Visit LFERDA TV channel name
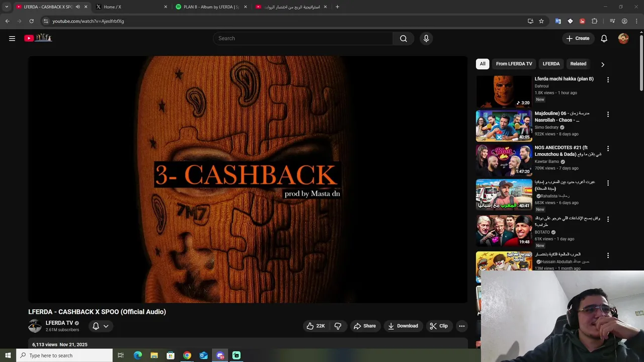This screenshot has width=644, height=362. tap(59, 323)
